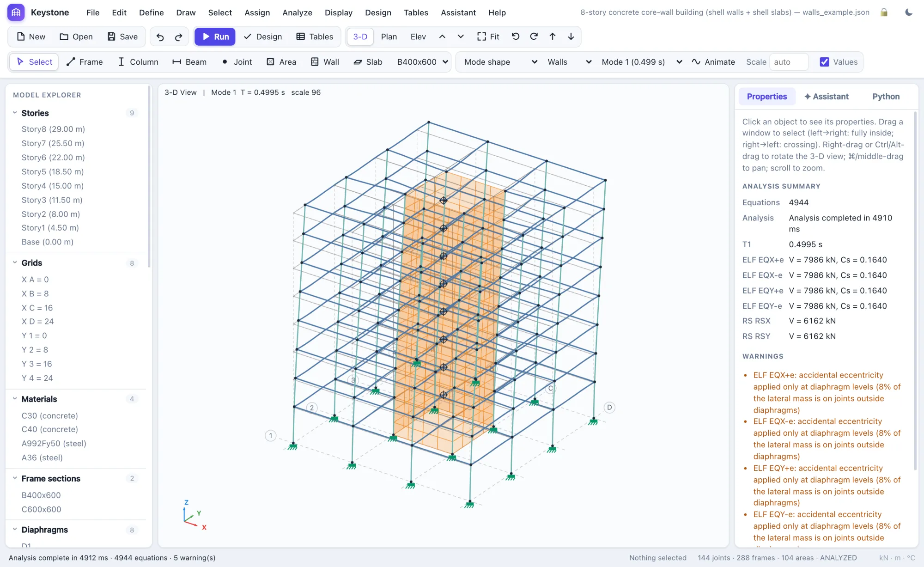Open Tables from the toolbar
The image size is (924, 567).
coord(315,37)
